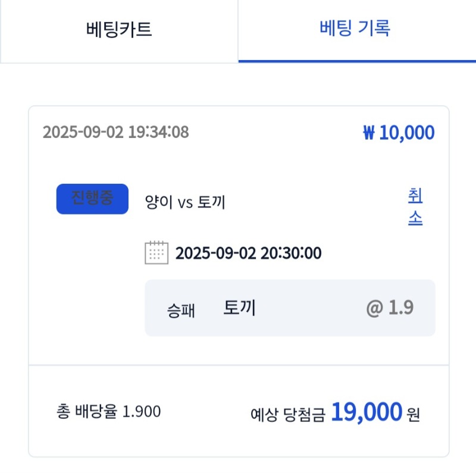Screen dimensions: 476x473
Task: Click the ₩ 10,000 bet amount
Action: point(399,132)
